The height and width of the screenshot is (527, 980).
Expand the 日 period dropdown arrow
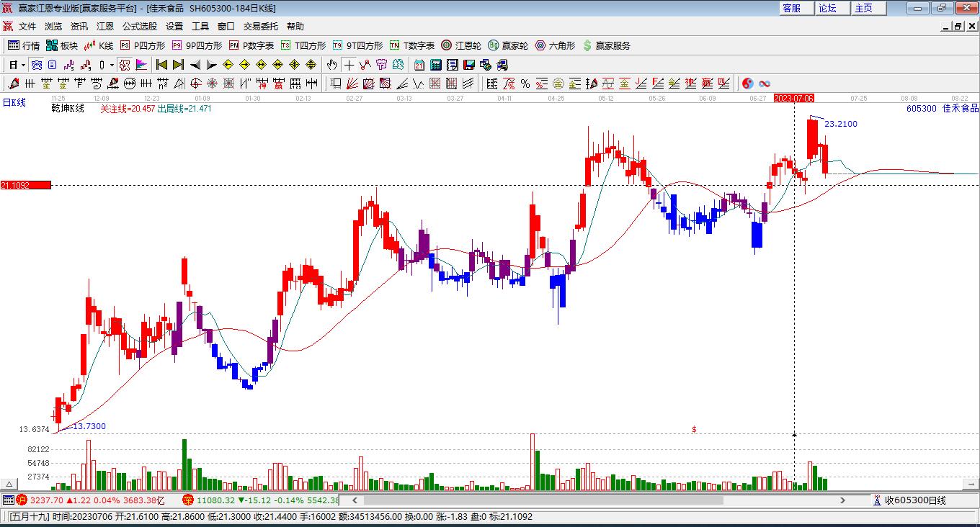pos(23,65)
